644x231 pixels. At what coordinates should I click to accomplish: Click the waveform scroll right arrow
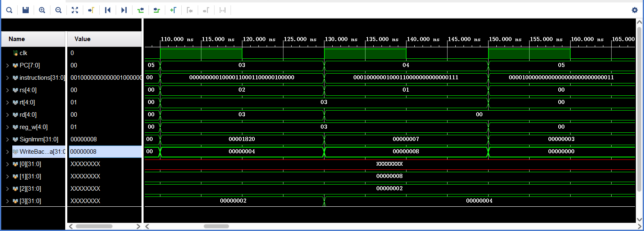(639, 226)
